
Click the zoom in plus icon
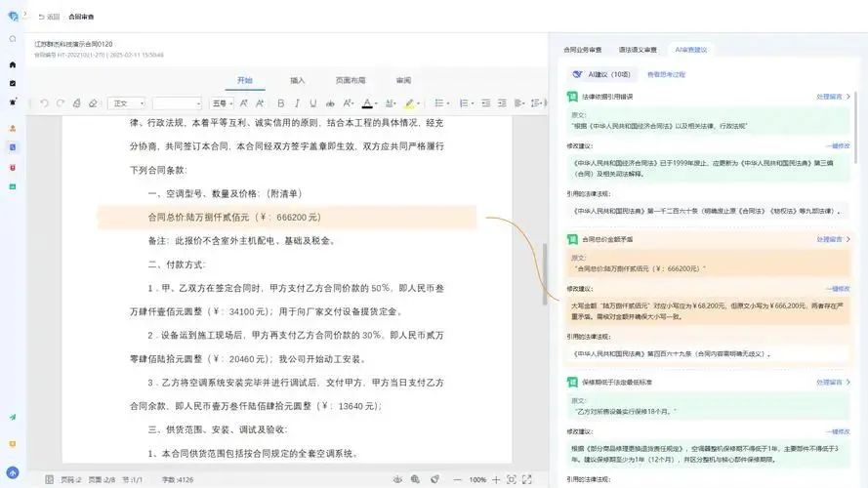pyautogui.click(x=494, y=479)
